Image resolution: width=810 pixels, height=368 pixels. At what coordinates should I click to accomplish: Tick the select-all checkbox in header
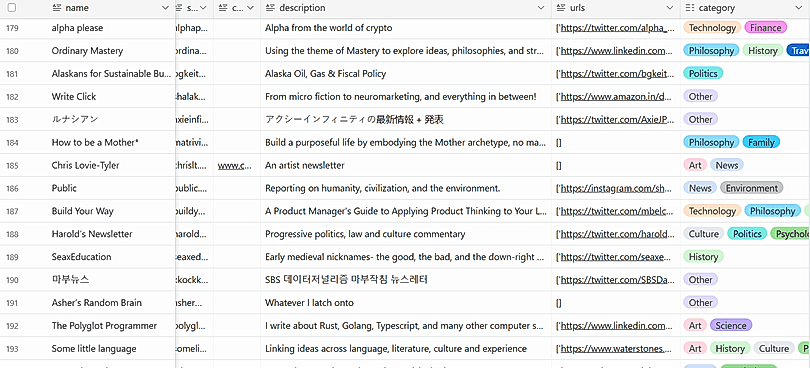tap(12, 8)
